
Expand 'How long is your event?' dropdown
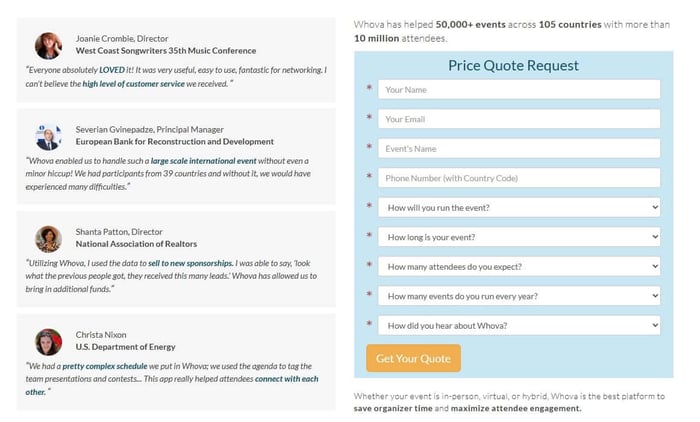519,237
